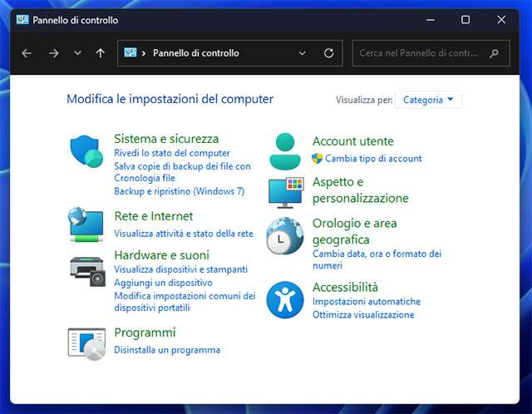Open Accessibilità category
Screen dimensions: 532x414
click(345, 288)
